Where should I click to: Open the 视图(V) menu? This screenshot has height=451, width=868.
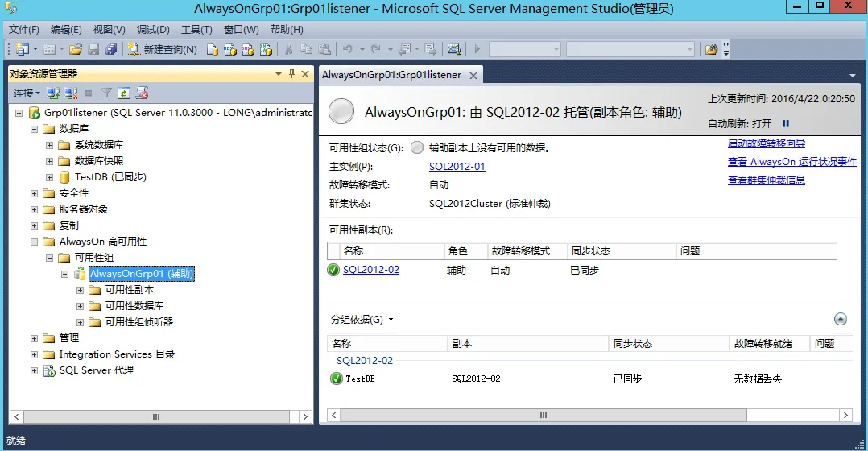(x=109, y=29)
